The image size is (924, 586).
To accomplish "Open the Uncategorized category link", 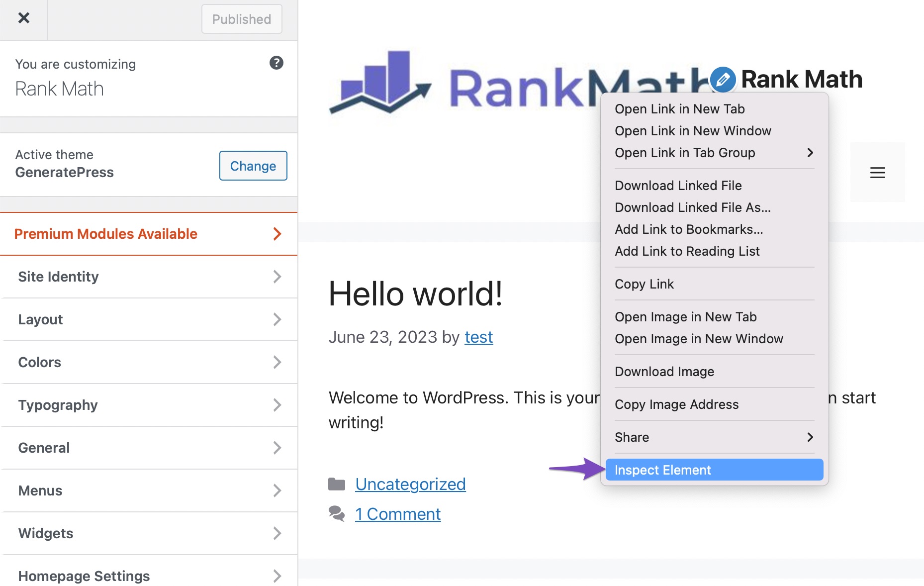I will (410, 484).
